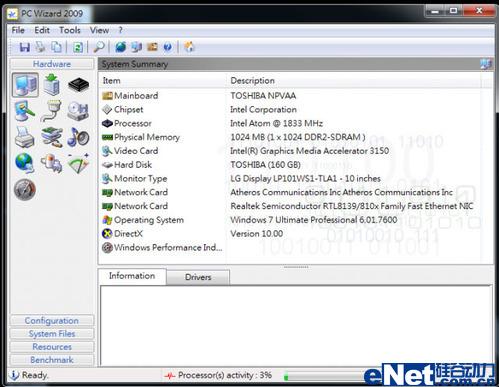Maximize the PC Wizard 2009 window

tap(453, 11)
